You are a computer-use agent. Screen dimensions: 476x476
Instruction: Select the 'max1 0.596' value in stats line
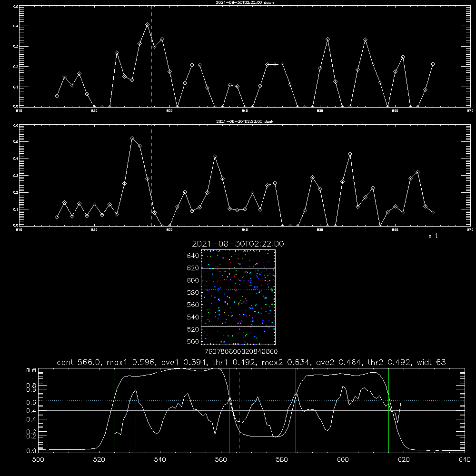pos(129,362)
